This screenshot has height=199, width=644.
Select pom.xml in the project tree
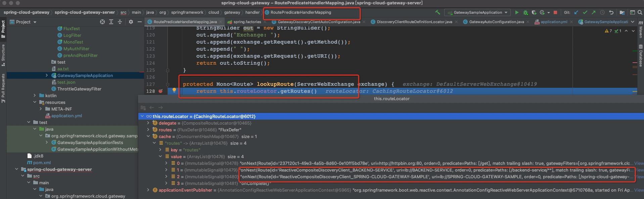[x=42, y=162]
